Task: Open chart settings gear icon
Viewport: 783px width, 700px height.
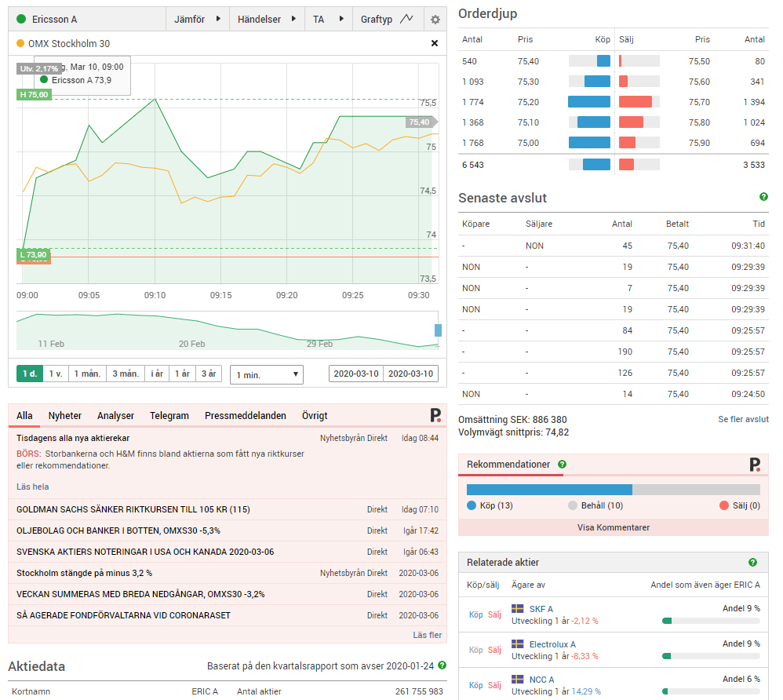Action: [435, 20]
